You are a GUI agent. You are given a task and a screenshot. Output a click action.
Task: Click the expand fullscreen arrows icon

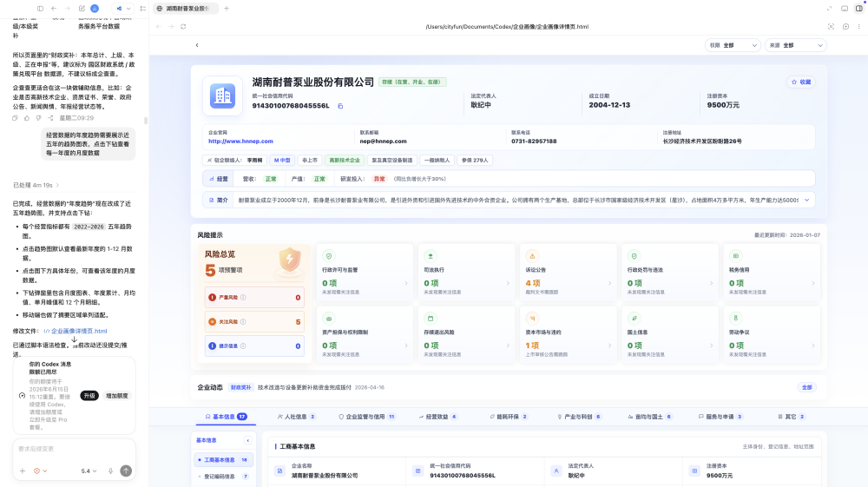pyautogui.click(x=829, y=9)
